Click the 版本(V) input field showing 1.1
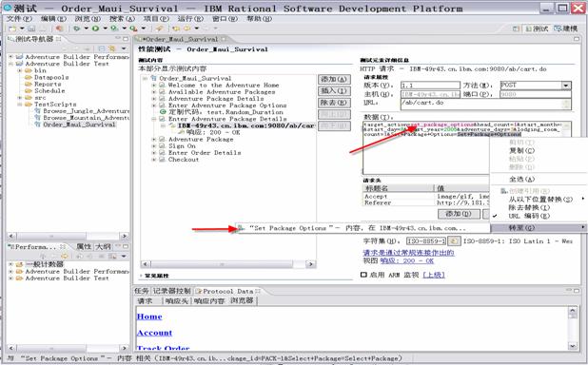 pyautogui.click(x=430, y=86)
